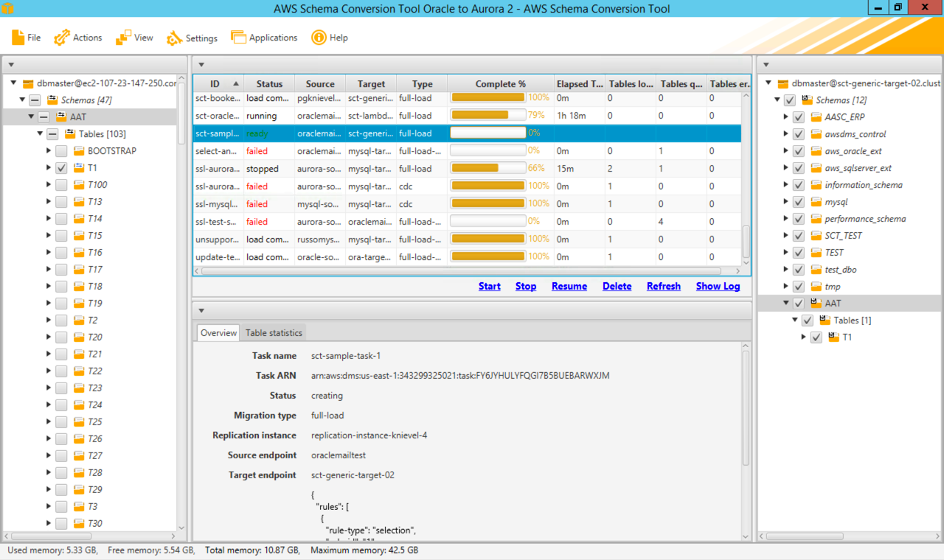944x560 pixels.
Task: Check the T14 table checkbox
Action: (61, 219)
